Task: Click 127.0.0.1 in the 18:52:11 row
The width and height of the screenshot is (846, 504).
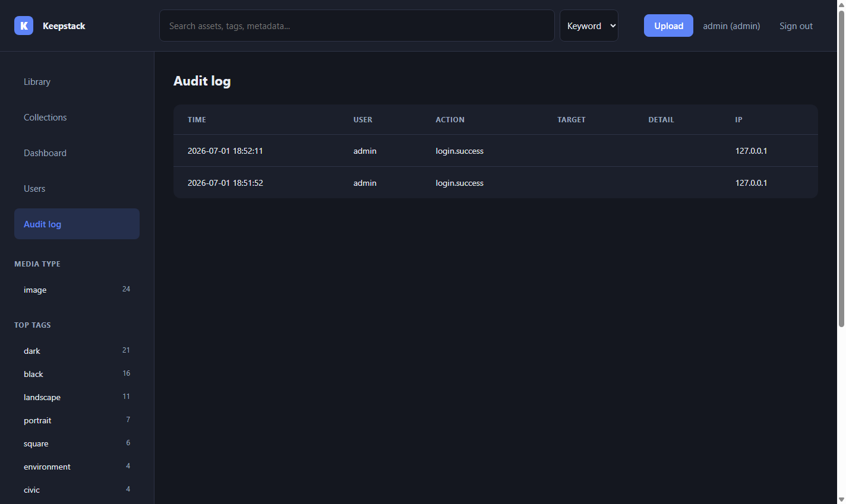Action: coord(751,151)
